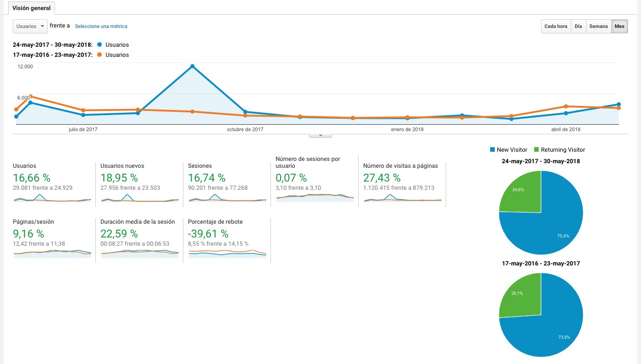Click green Returning Visitor legend swatch

(536, 150)
